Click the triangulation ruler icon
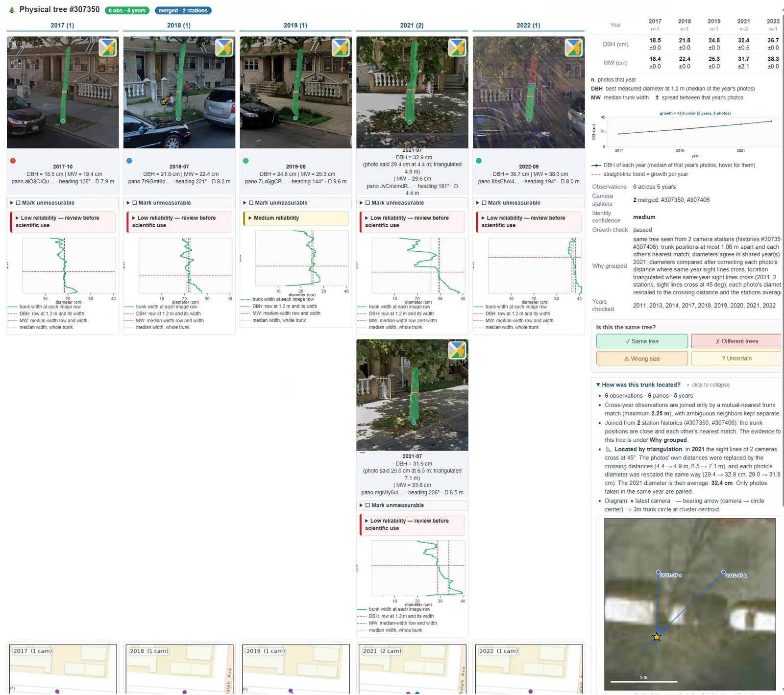The width and height of the screenshot is (784, 695). [609, 449]
